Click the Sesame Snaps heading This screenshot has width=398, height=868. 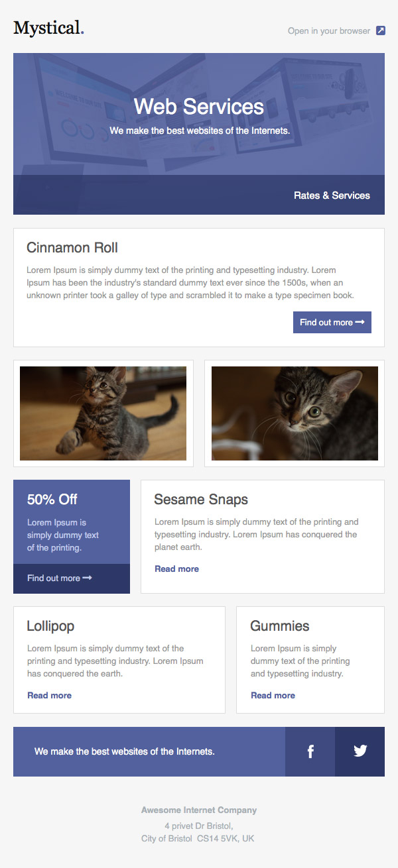201,500
